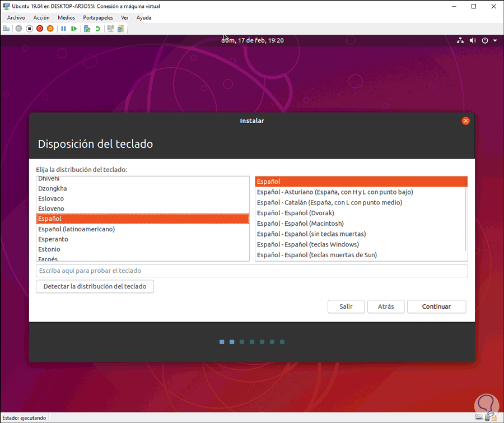Click the Continuar button
The image size is (504, 423).
coord(436,306)
